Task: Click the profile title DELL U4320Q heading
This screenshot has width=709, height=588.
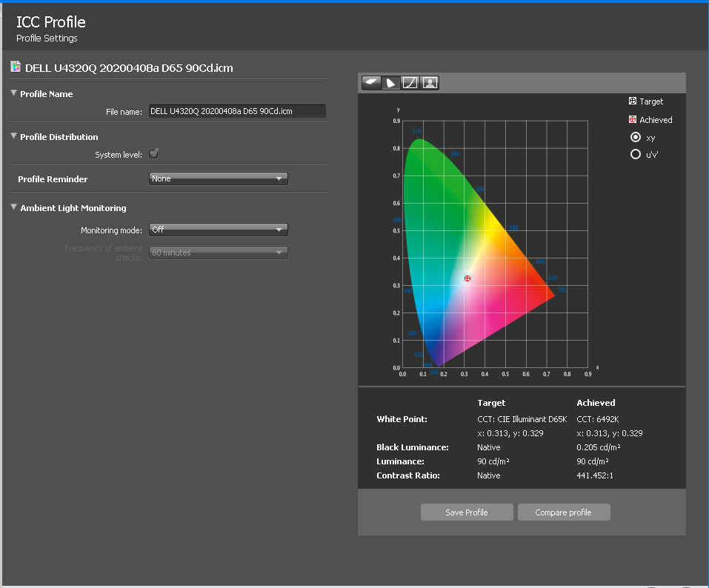Action: click(x=129, y=68)
